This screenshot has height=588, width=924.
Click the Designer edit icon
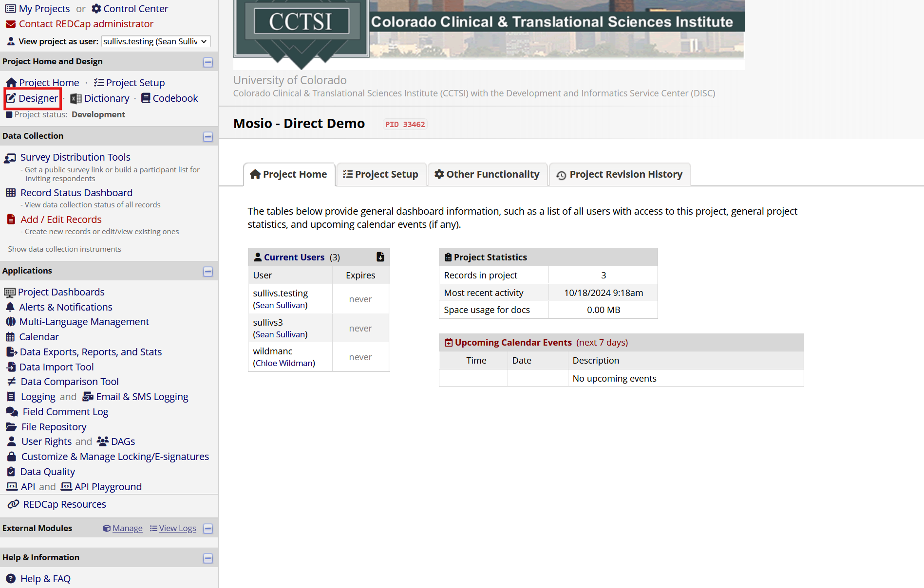(x=11, y=98)
